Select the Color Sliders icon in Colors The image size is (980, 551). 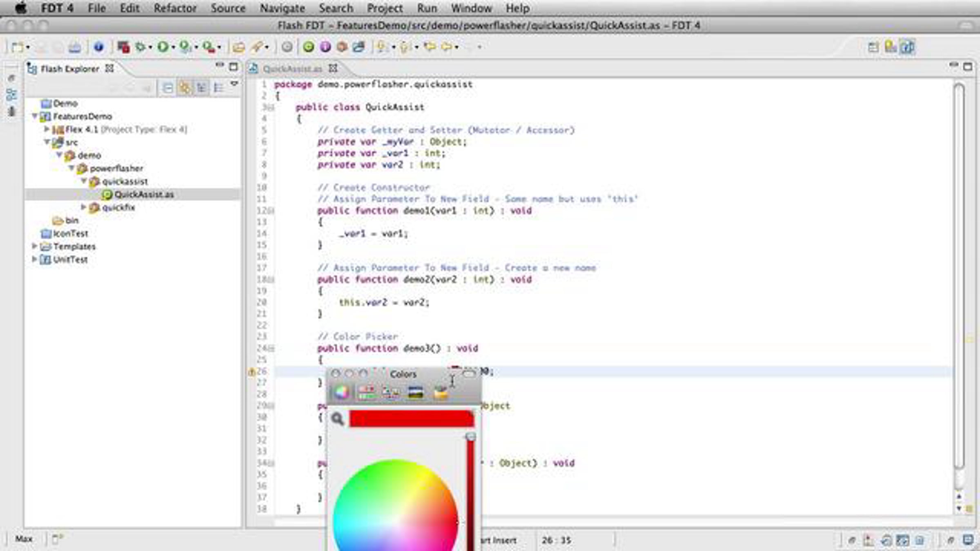366,392
